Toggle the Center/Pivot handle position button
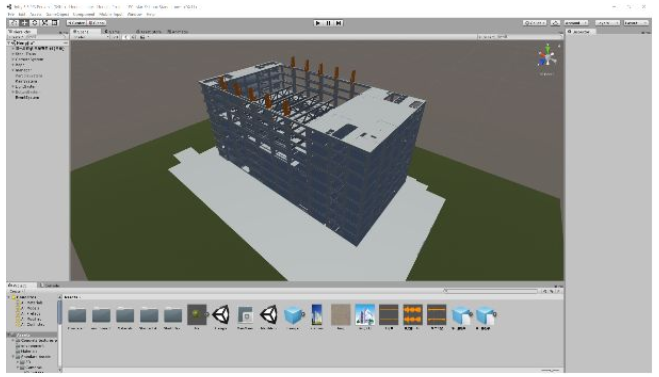Viewport: 659px width, 377px height. tap(76, 23)
